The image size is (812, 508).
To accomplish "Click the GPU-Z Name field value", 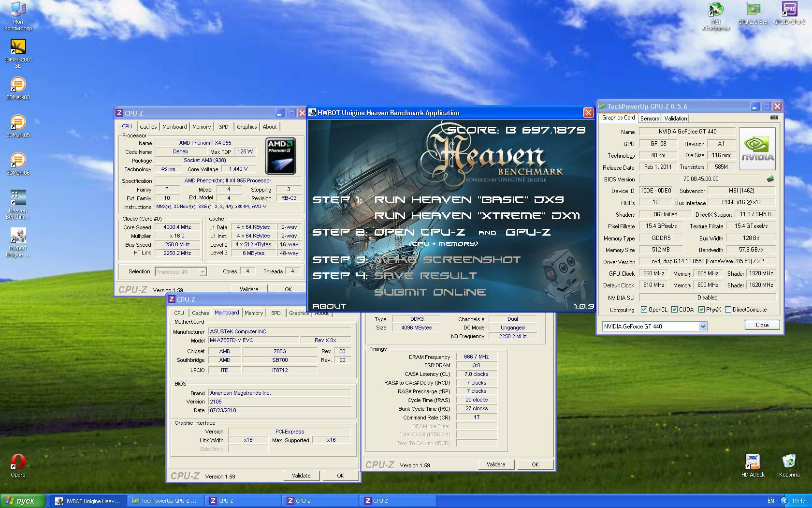I will point(687,132).
